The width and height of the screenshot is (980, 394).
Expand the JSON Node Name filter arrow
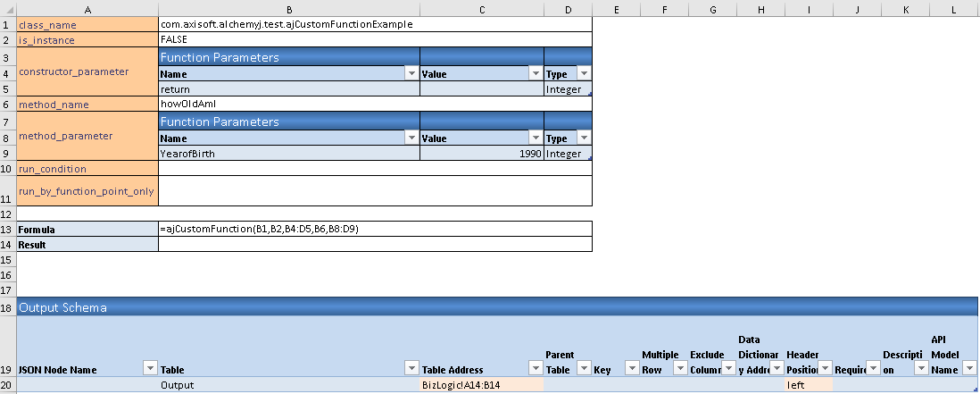coord(149,369)
